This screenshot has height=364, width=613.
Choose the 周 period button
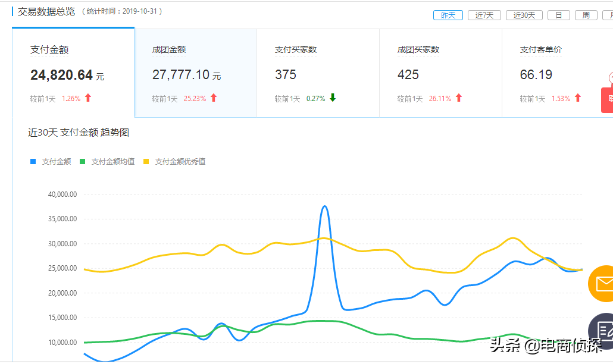click(586, 15)
